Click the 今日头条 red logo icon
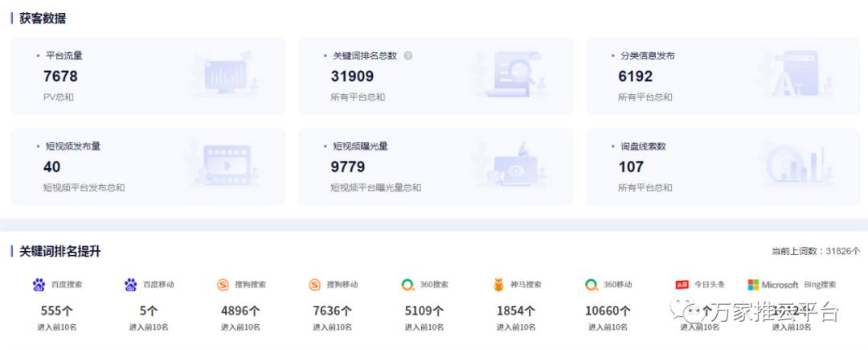Screen dimensions: 868x350 (682, 285)
